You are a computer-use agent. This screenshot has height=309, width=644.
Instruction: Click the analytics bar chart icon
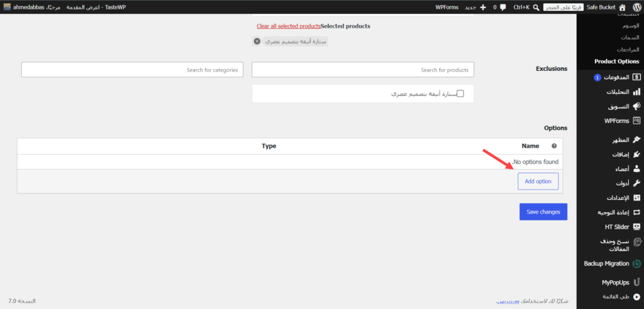[x=636, y=92]
